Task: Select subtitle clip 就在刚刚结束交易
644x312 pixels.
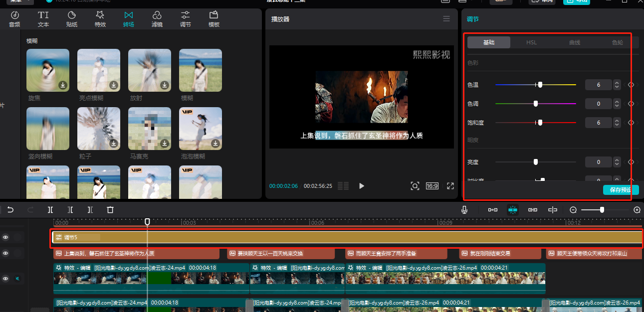Action: tap(500, 253)
